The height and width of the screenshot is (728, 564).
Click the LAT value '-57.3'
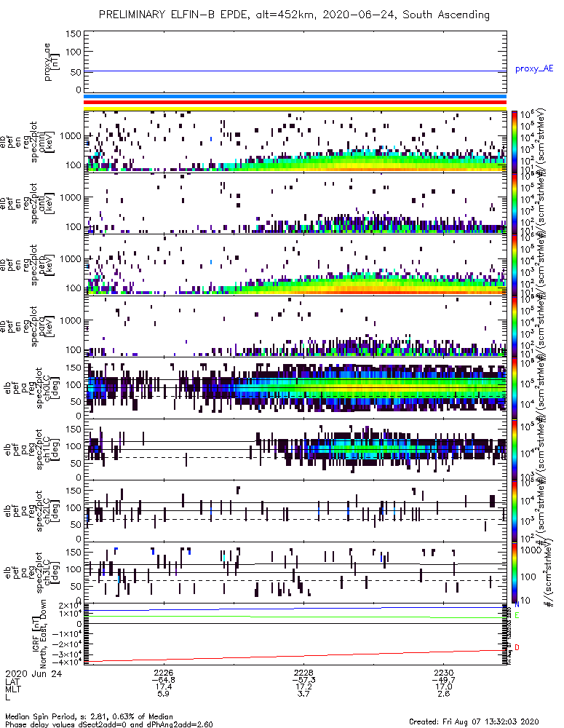pyautogui.click(x=303, y=680)
